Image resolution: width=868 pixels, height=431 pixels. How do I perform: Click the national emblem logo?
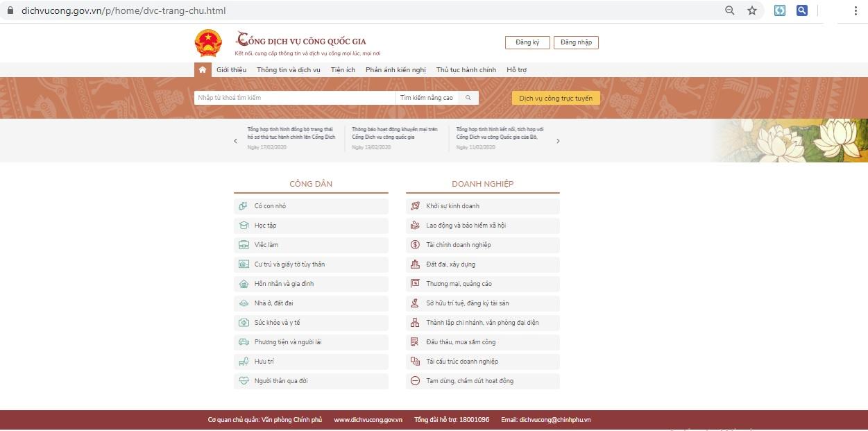pyautogui.click(x=207, y=43)
